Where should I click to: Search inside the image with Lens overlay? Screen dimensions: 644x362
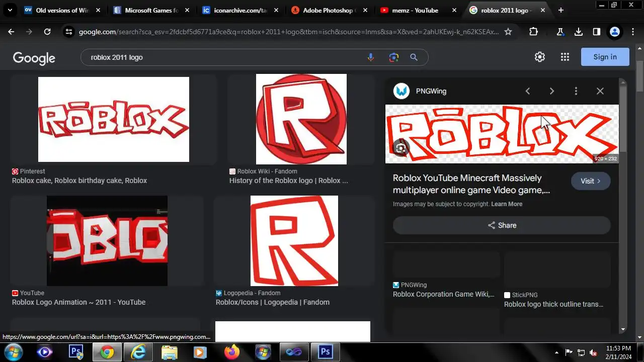pyautogui.click(x=401, y=148)
